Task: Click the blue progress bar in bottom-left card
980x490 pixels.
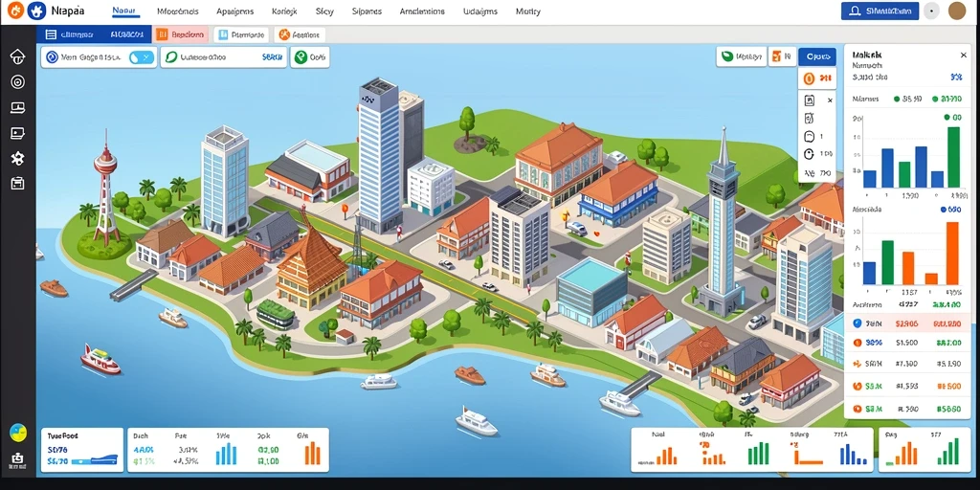Action: pyautogui.click(x=95, y=461)
